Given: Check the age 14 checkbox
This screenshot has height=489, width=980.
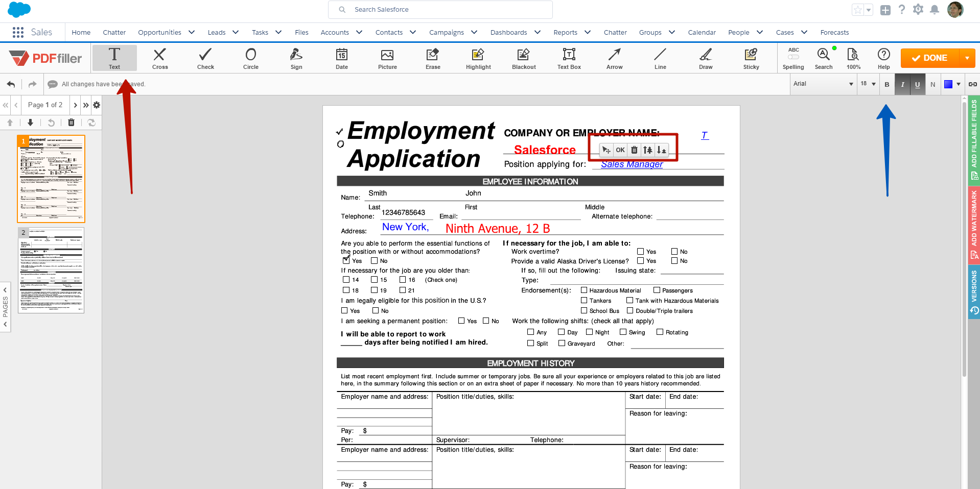Looking at the screenshot, I should coord(346,279).
